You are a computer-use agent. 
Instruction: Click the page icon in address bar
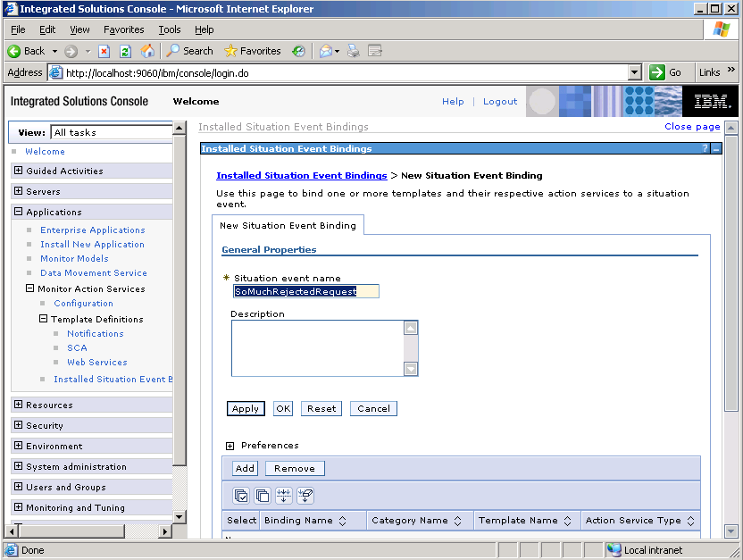coord(55,72)
